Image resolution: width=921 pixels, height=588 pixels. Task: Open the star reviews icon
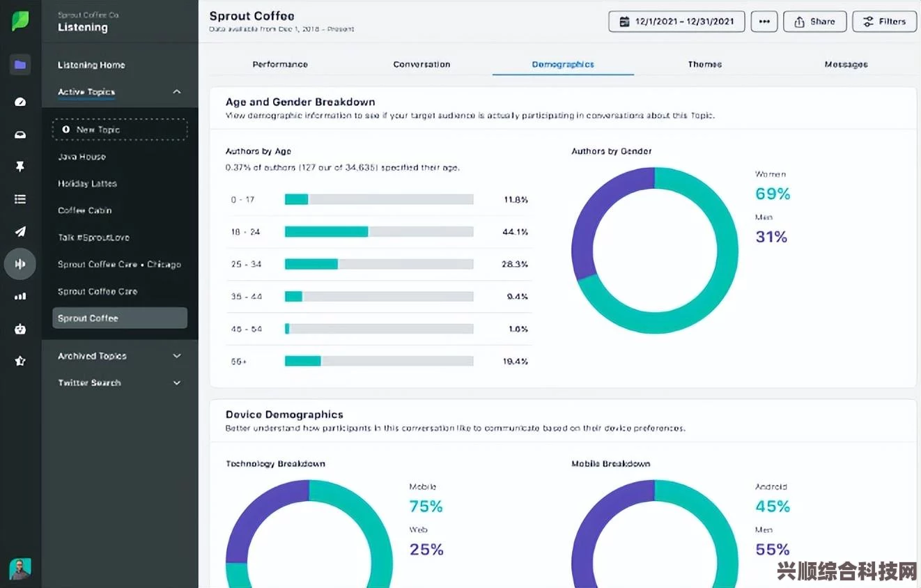pos(20,361)
